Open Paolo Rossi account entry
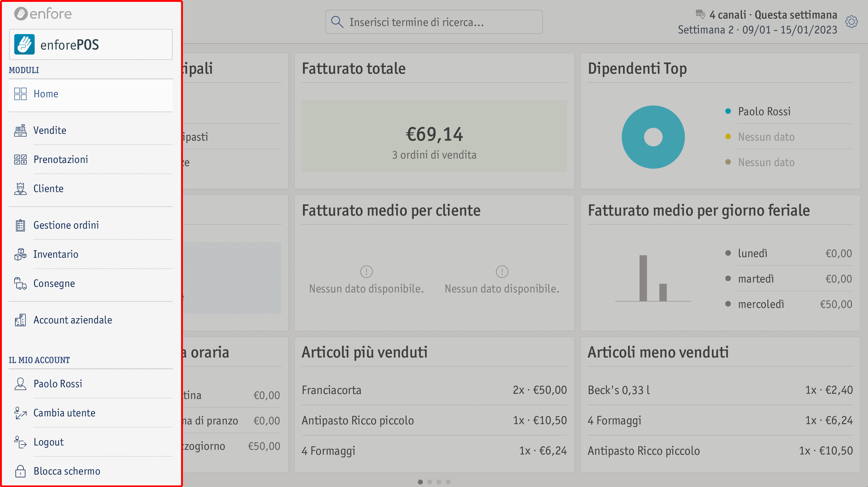 tap(91, 384)
